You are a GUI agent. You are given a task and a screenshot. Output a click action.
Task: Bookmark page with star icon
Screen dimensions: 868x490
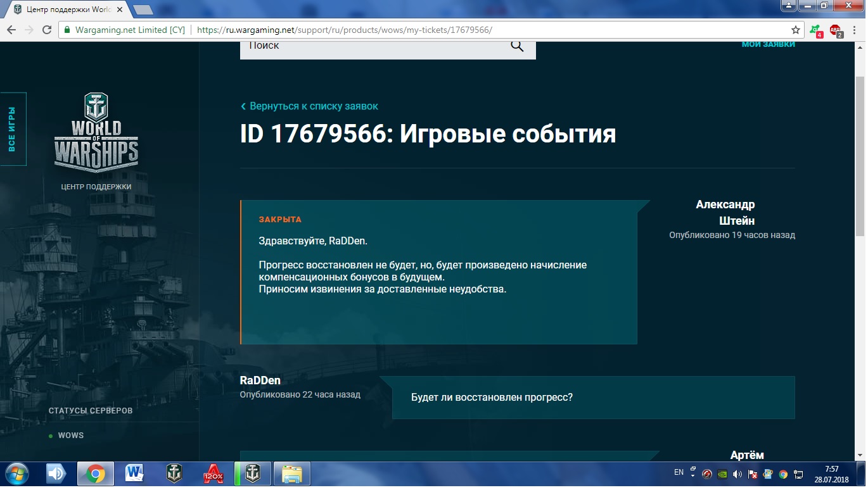796,30
